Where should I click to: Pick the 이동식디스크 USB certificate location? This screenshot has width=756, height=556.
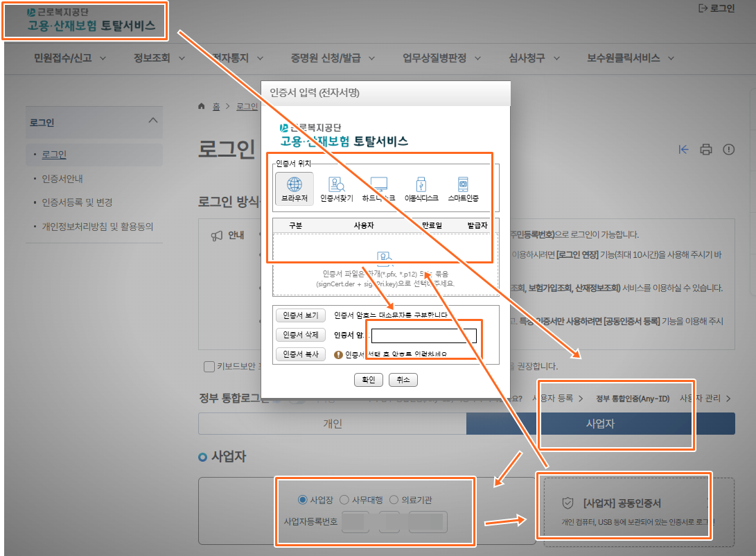coord(421,189)
